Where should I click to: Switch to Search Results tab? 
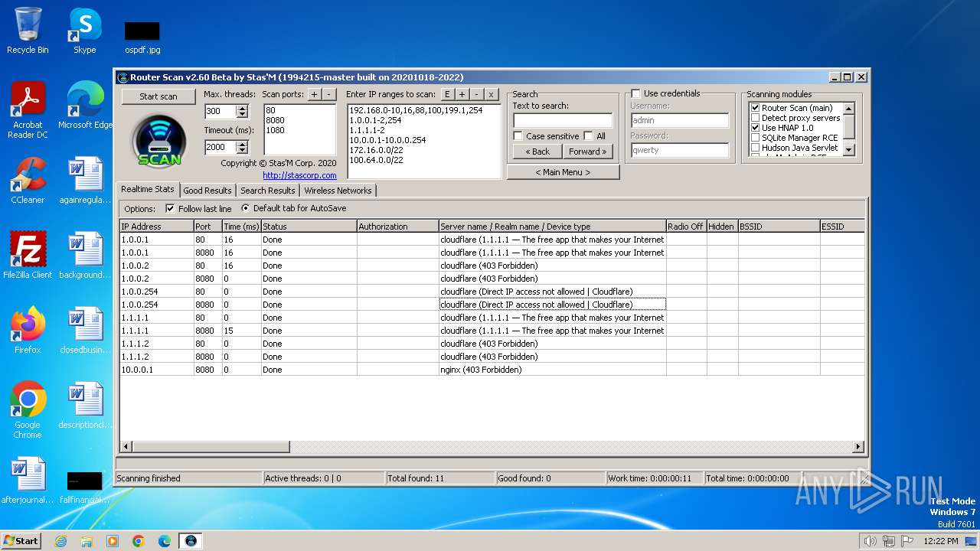coord(267,191)
